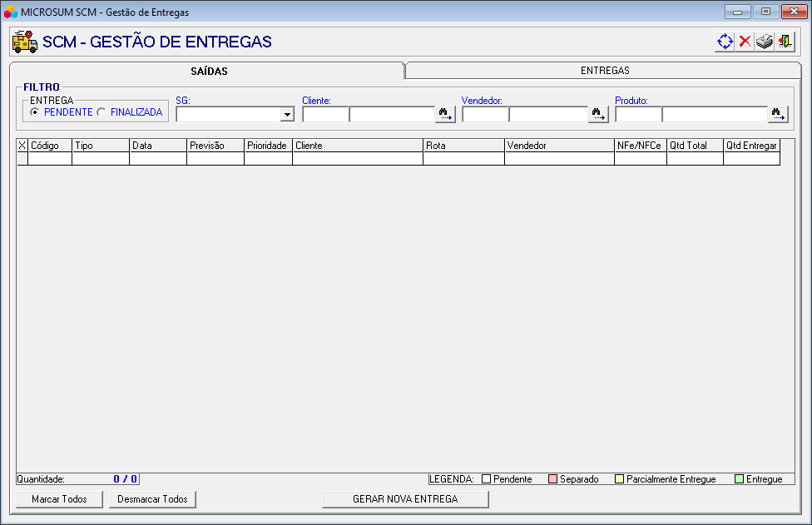Image resolution: width=812 pixels, height=525 pixels.
Task: Click the delivery truck logo icon
Action: coord(25,42)
